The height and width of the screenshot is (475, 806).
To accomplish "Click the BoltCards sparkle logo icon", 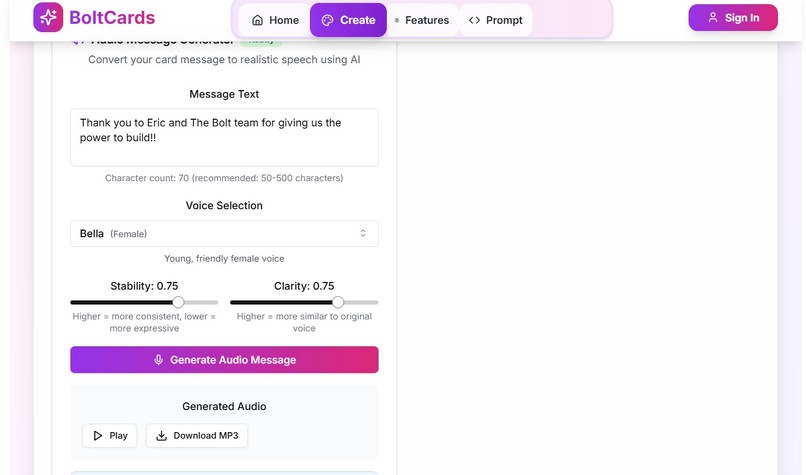I will tap(48, 17).
